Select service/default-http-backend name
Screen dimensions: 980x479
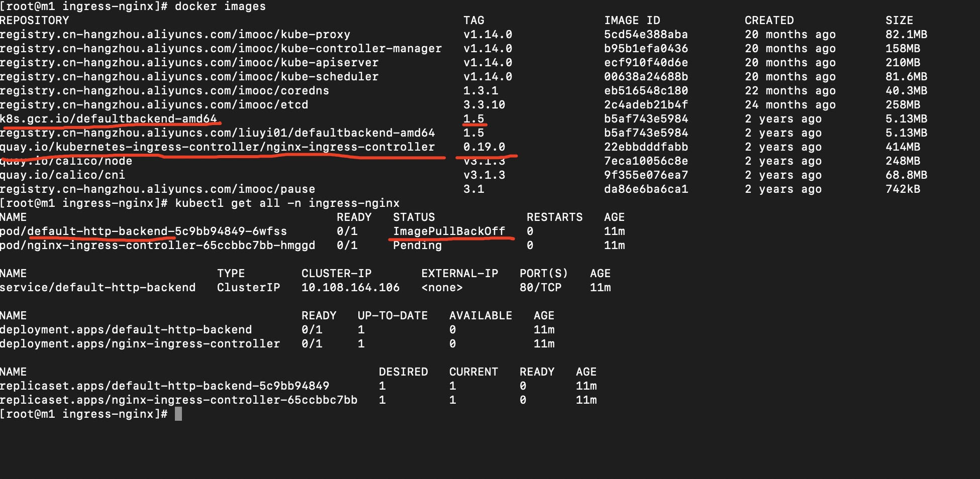[97, 288]
